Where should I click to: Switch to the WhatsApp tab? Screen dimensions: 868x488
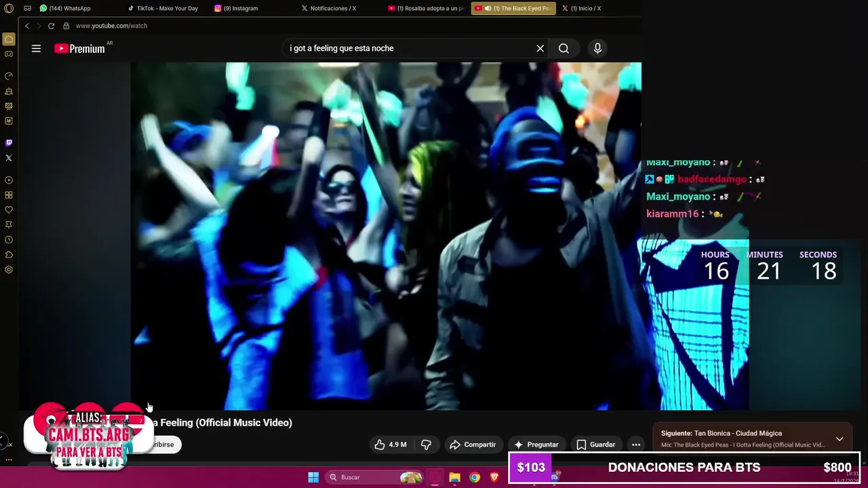pyautogui.click(x=65, y=8)
